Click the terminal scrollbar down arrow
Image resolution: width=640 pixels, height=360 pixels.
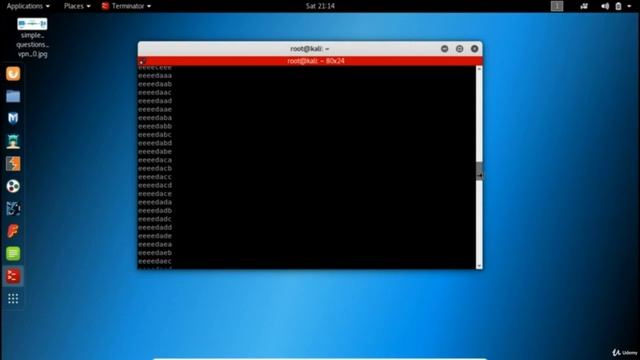coord(479,266)
